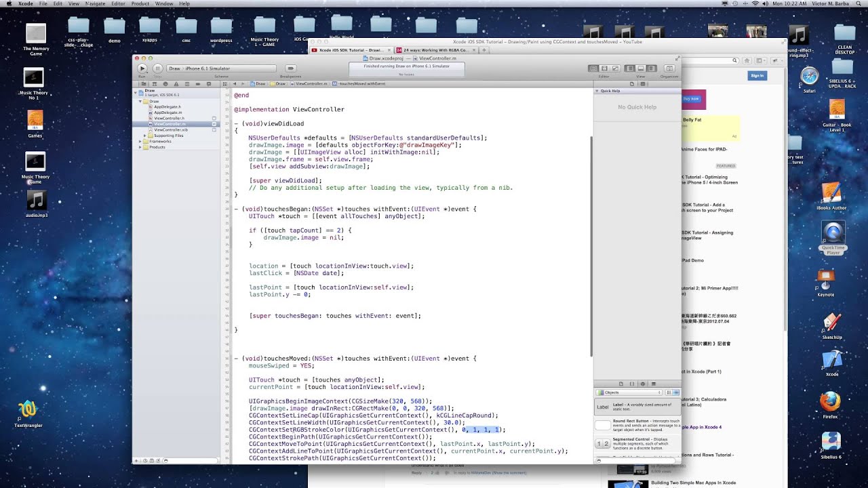Open AppDelegate.m in the navigator
This screenshot has width=868, height=488.
click(x=167, y=113)
